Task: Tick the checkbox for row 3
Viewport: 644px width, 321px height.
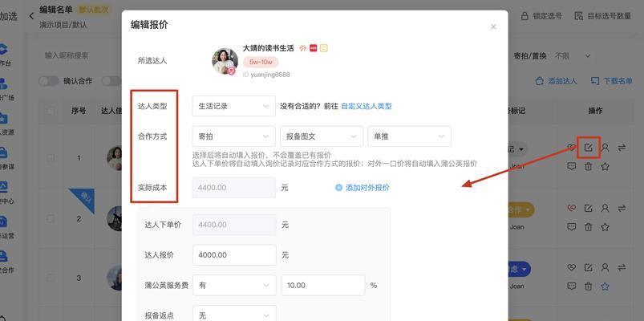Action: tap(51, 278)
